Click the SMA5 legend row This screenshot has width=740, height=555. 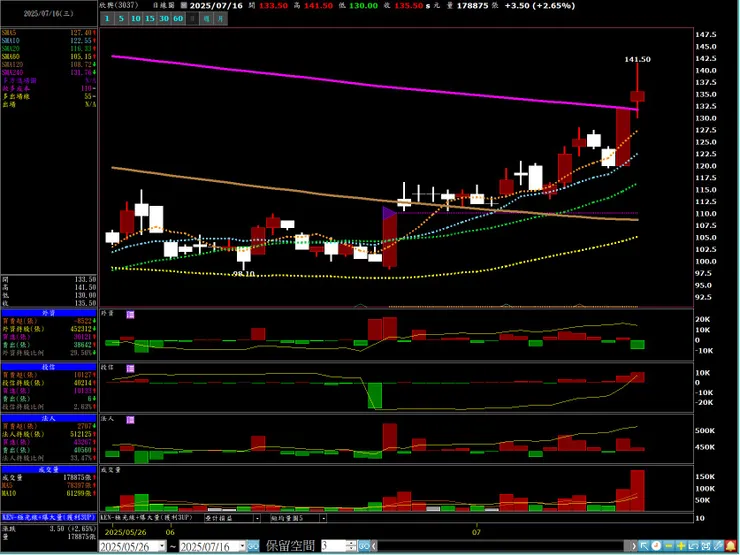coord(49,33)
